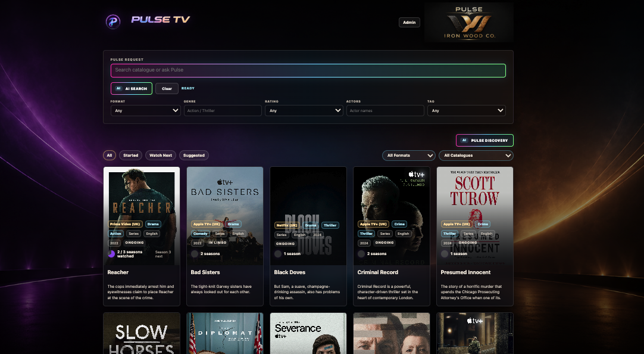644x354 pixels.
Task: Click Reacher's purple watch progress circle
Action: click(111, 254)
